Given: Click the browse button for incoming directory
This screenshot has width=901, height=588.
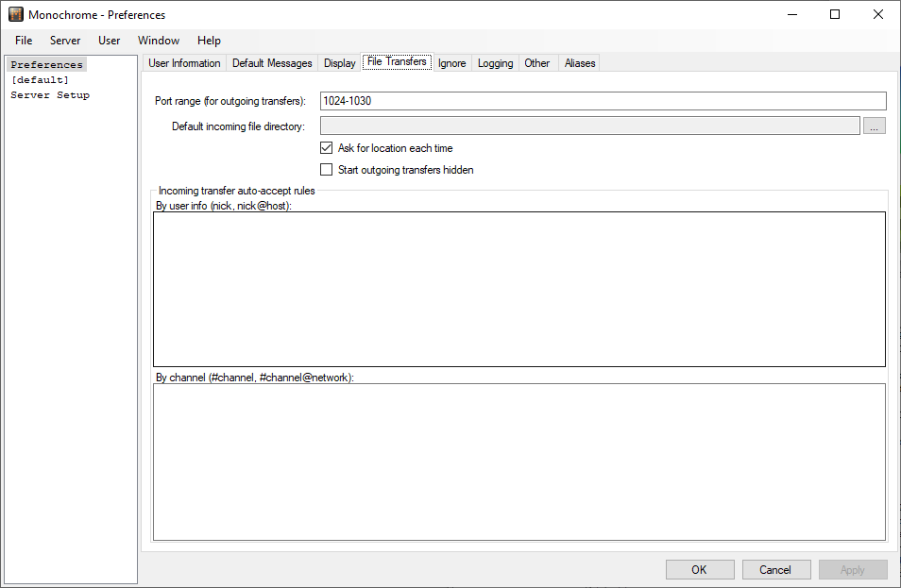Looking at the screenshot, I should click(x=874, y=126).
